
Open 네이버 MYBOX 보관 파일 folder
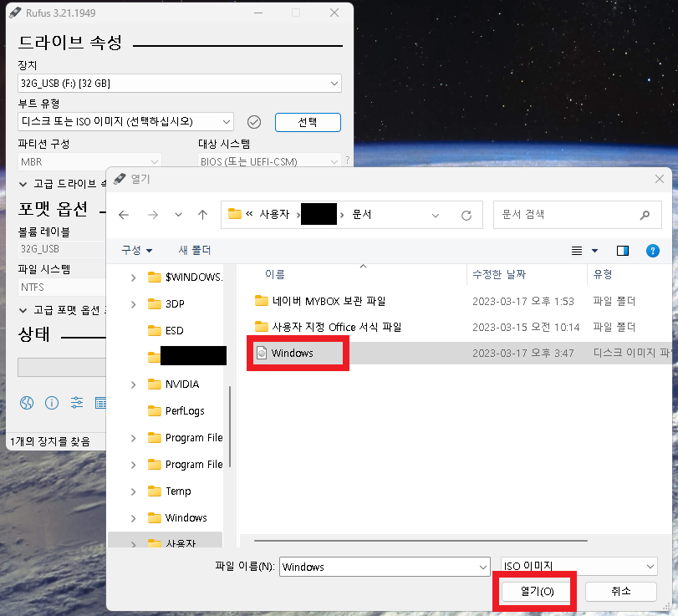click(x=329, y=301)
